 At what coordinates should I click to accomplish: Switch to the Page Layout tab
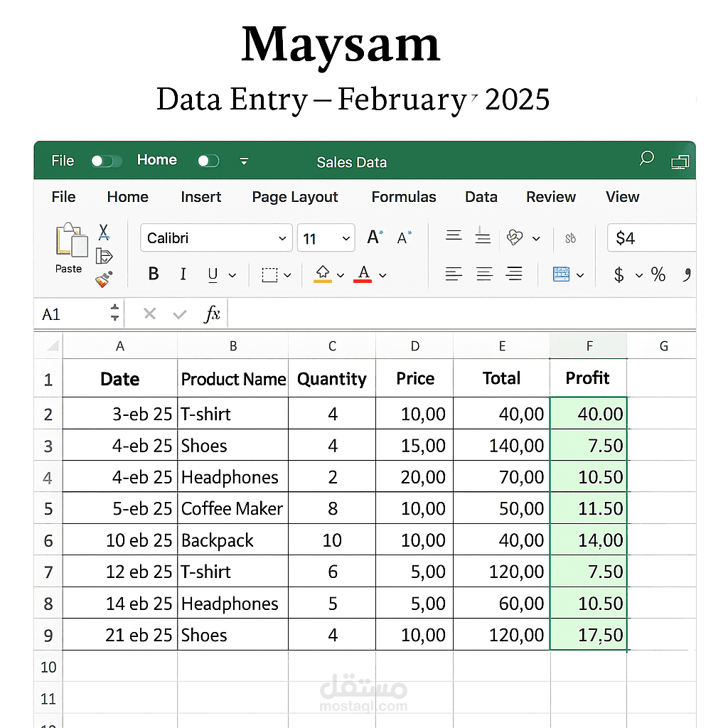point(295,198)
